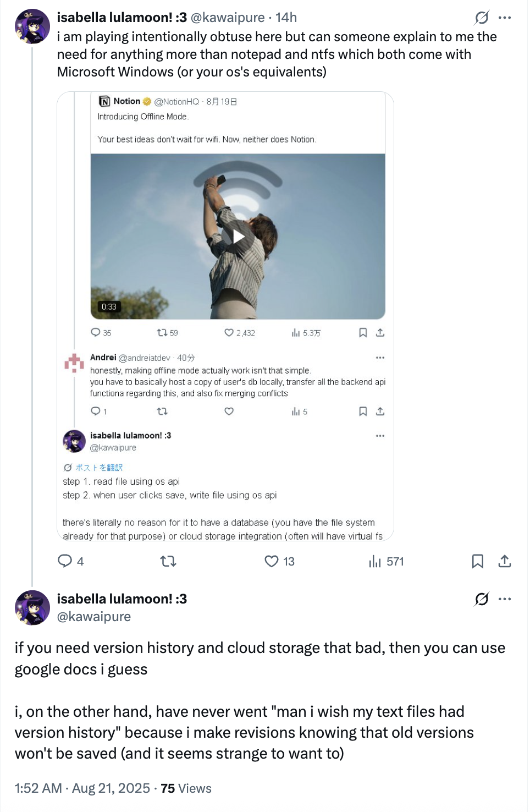Open more options on the top post
Image resolution: width=530 pixels, height=812 pixels.
coord(505,18)
